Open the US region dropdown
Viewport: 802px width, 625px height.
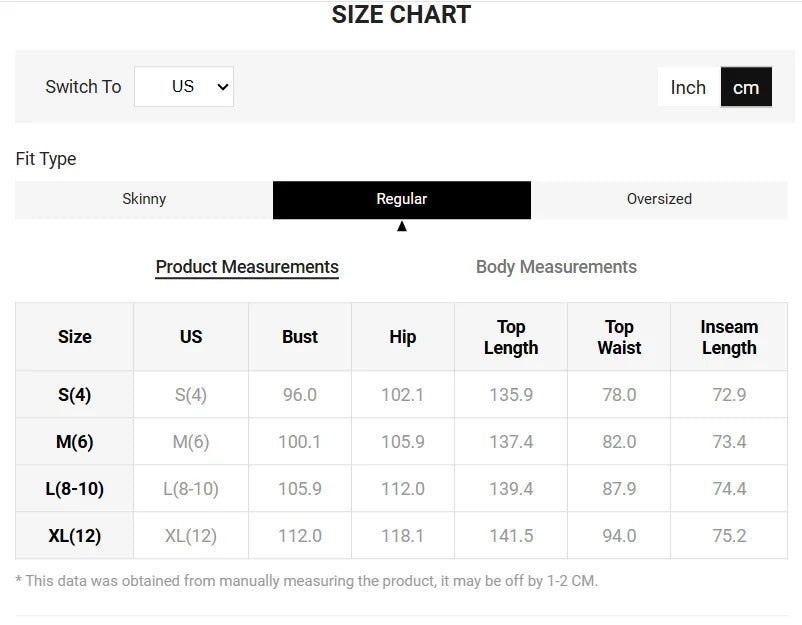[184, 87]
